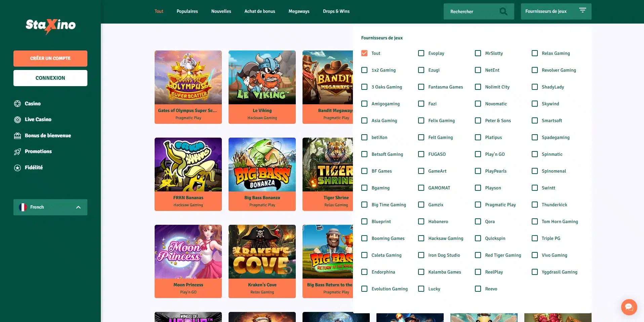Click the CRÉER UN COMPTE button
The width and height of the screenshot is (644, 322).
tap(50, 58)
